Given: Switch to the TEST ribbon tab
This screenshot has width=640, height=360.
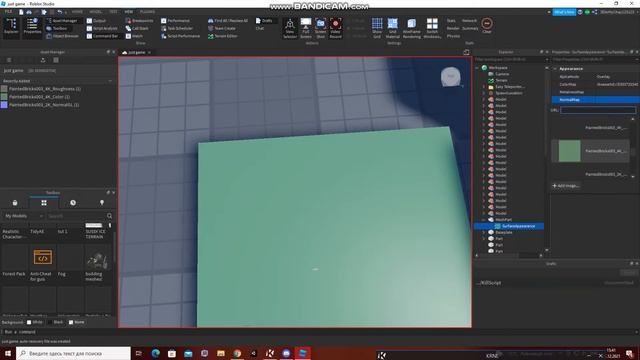Looking at the screenshot, I should pyautogui.click(x=113, y=12).
